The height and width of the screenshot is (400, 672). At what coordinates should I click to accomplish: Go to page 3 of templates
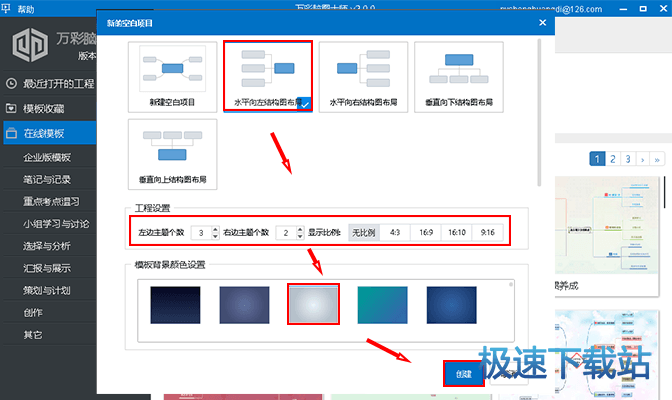(628, 159)
